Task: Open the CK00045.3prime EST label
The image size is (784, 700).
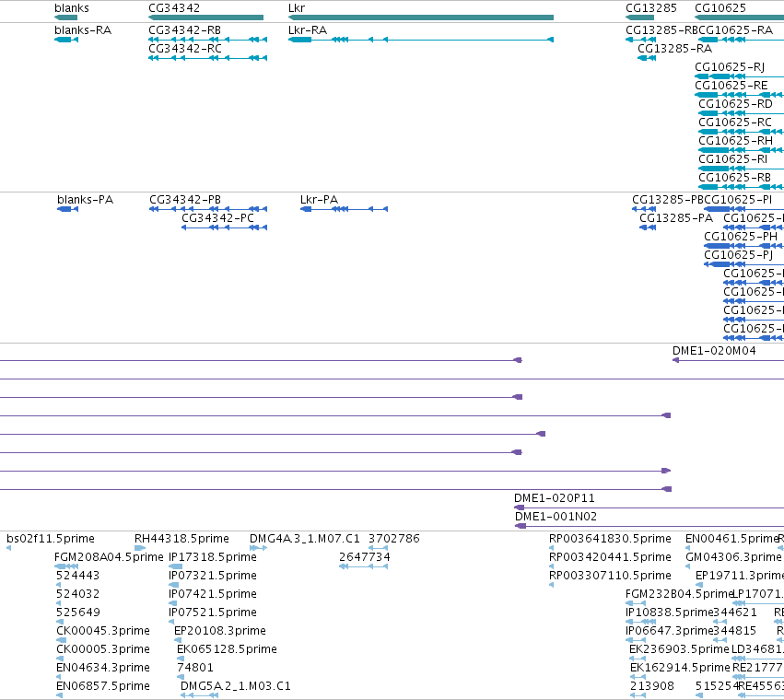Action: 103,632
